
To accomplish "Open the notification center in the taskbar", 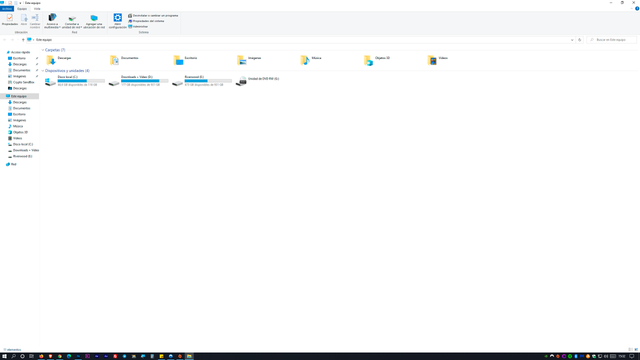I will click(x=631, y=356).
